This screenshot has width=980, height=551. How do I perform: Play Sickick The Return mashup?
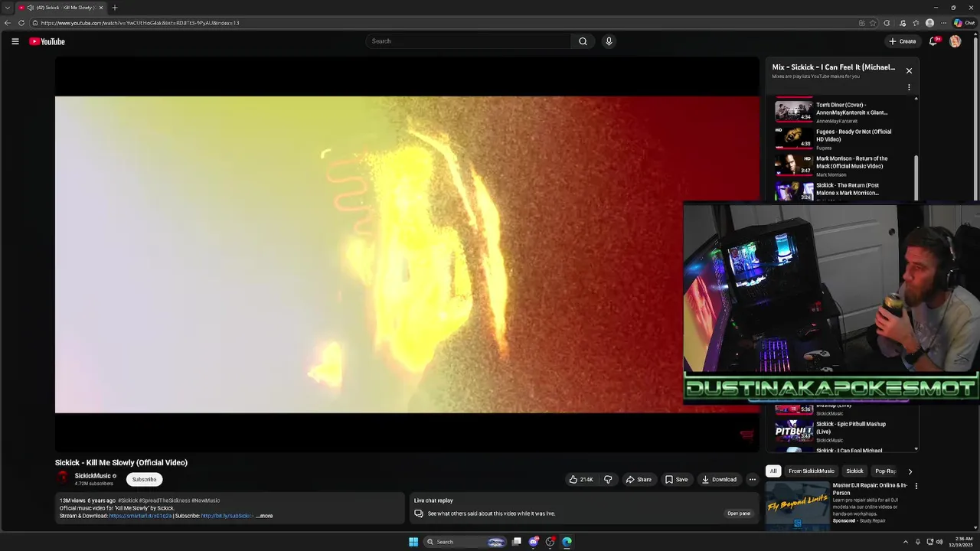[x=842, y=191]
